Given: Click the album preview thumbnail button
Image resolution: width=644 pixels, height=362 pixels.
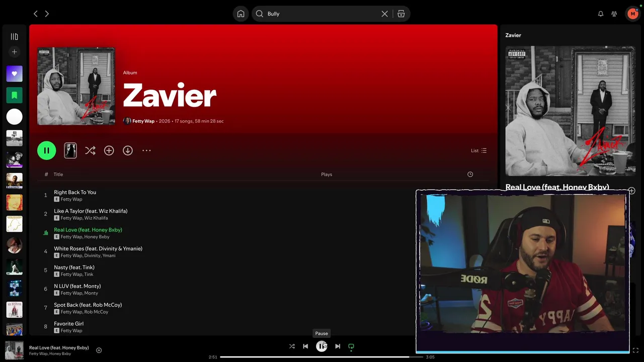Looking at the screenshot, I should click(70, 150).
